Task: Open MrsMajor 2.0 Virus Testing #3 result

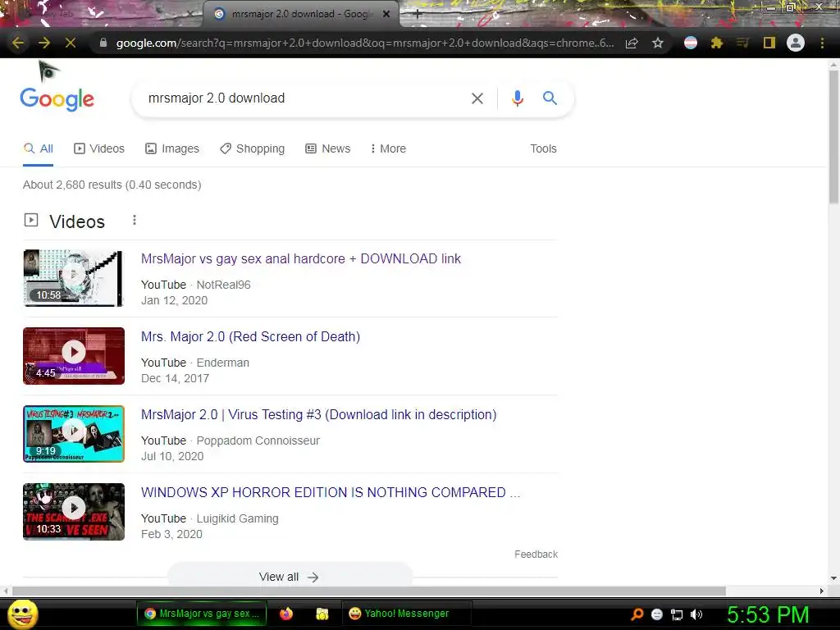Action: pyautogui.click(x=319, y=414)
